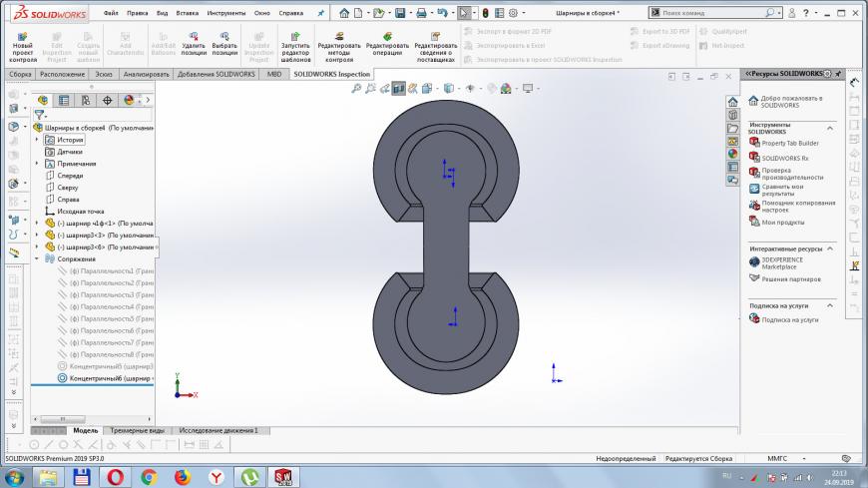Click the Section View icon in view toolbar
The width and height of the screenshot is (868, 488).
tap(398, 88)
